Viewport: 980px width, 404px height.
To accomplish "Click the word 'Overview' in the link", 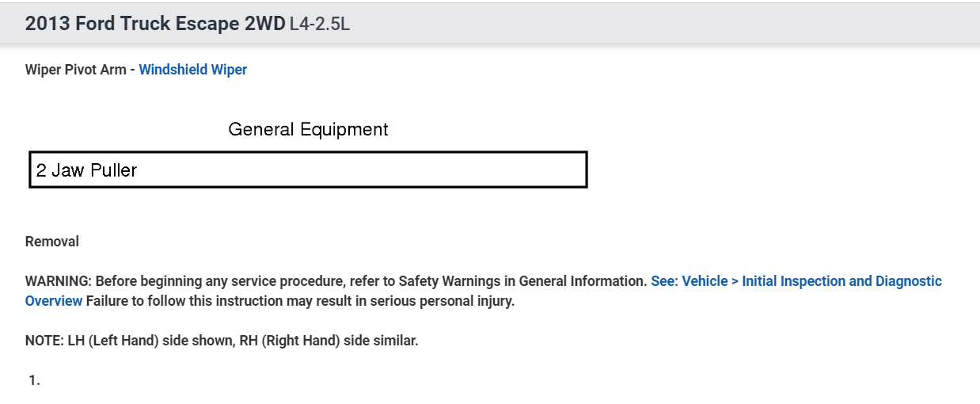I will click(x=54, y=301).
